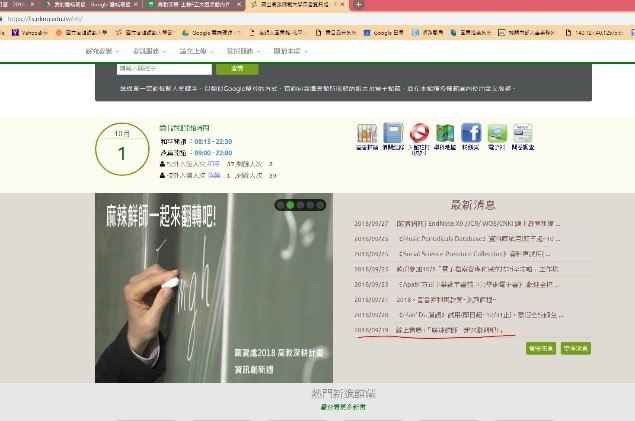Click the 09:00 - 22:00 opening hours text

[213, 153]
